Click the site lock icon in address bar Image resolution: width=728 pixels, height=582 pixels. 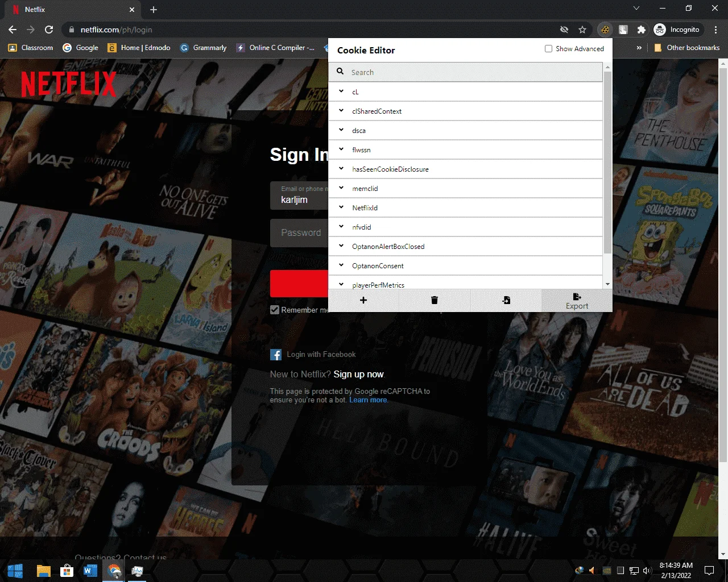click(72, 30)
